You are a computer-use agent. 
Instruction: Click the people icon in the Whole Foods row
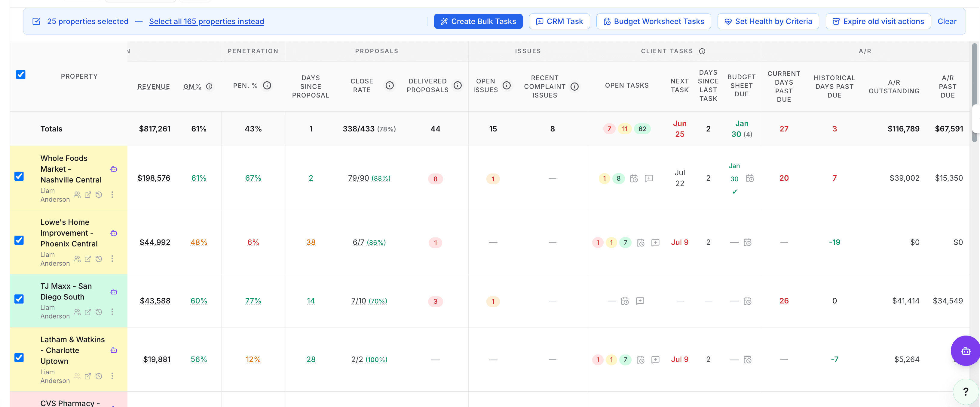(x=77, y=195)
